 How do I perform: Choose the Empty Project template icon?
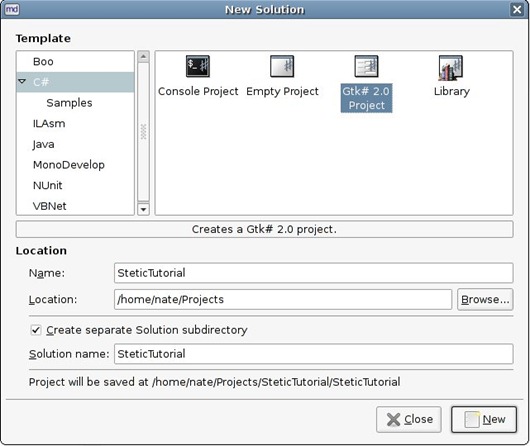[282, 66]
